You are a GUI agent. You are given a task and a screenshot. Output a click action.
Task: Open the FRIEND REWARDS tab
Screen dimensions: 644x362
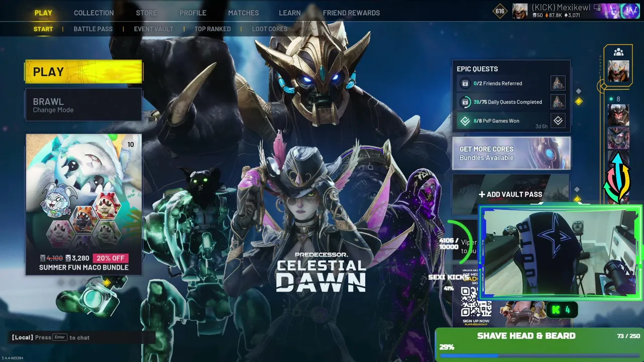point(351,13)
